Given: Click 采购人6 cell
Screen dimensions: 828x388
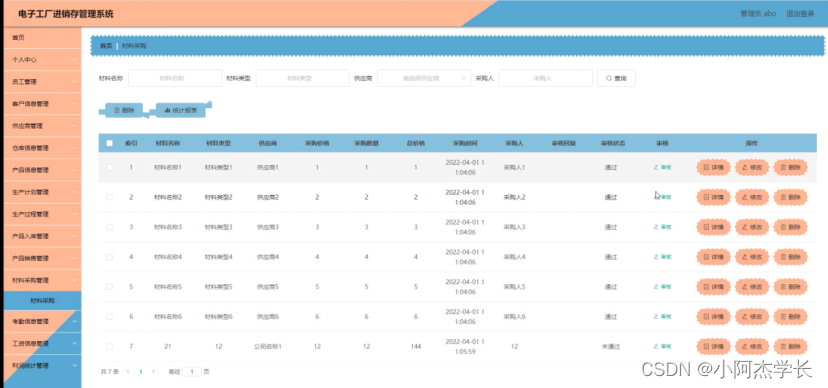Looking at the screenshot, I should (514, 317).
